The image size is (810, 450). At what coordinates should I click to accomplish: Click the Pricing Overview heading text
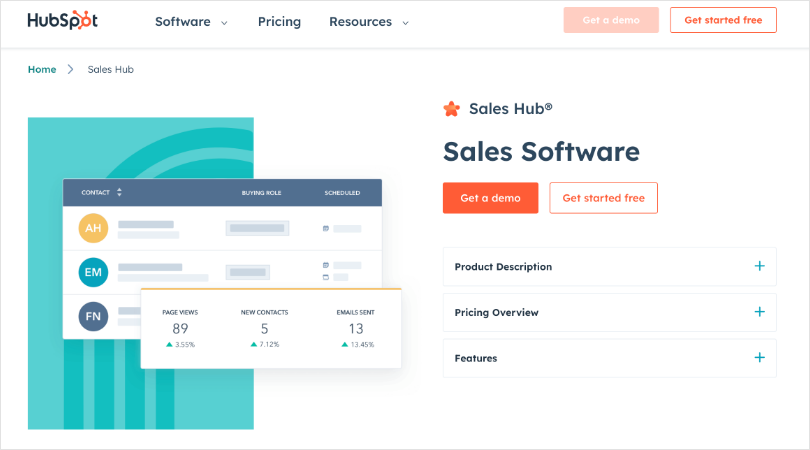[496, 313]
